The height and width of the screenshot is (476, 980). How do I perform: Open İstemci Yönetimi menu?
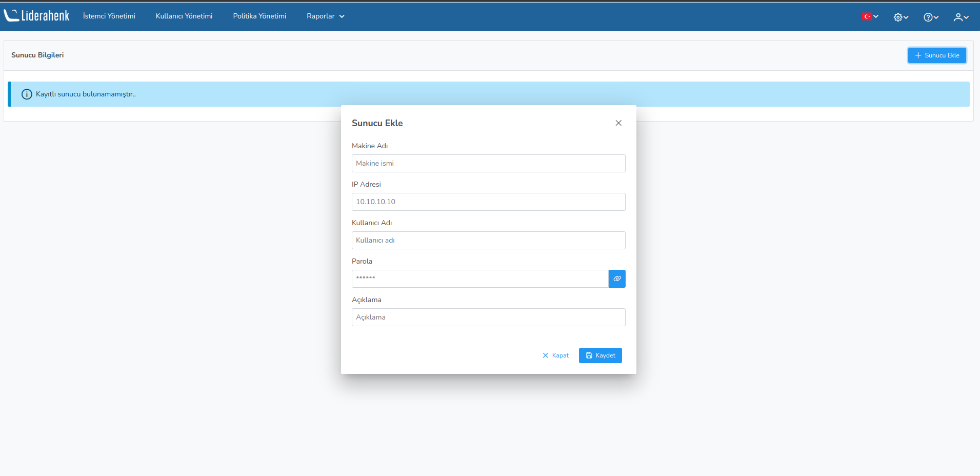coord(109,16)
